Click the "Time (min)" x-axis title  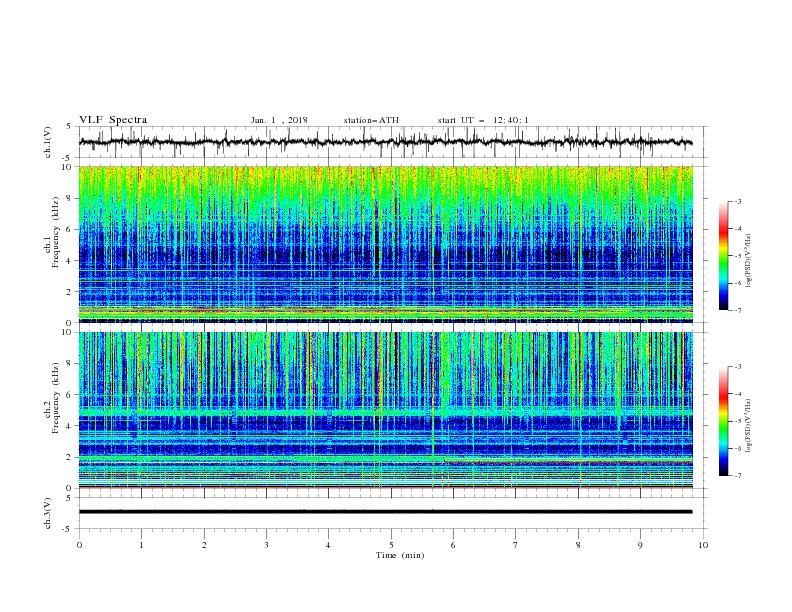tap(400, 555)
